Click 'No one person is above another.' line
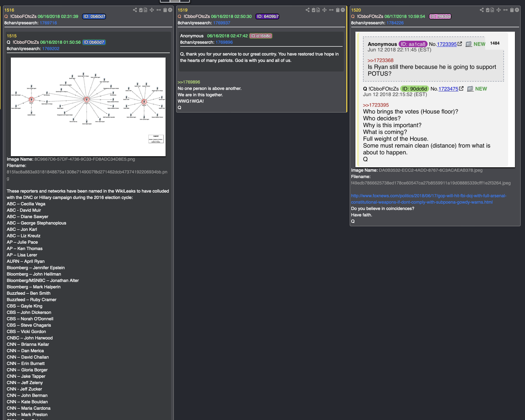Screen dimensions: 525x420 [x=210, y=88]
